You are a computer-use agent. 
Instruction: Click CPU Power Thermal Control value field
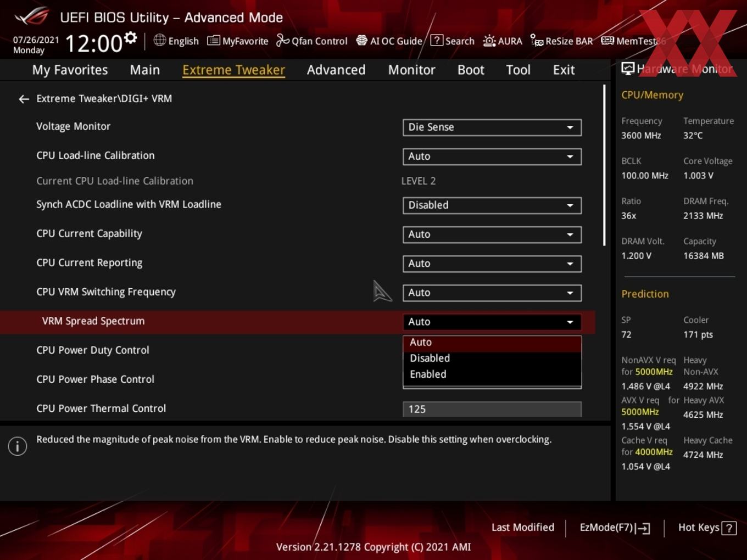(x=492, y=409)
